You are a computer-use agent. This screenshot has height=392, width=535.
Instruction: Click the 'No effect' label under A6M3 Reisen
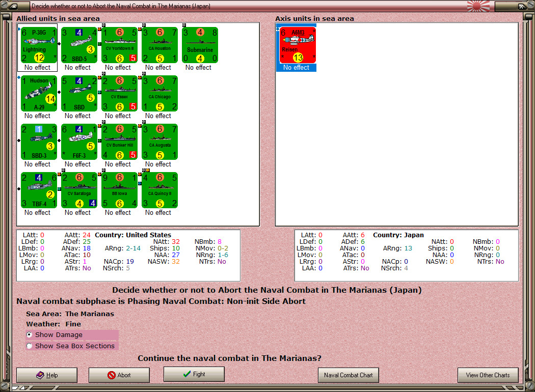click(x=296, y=68)
